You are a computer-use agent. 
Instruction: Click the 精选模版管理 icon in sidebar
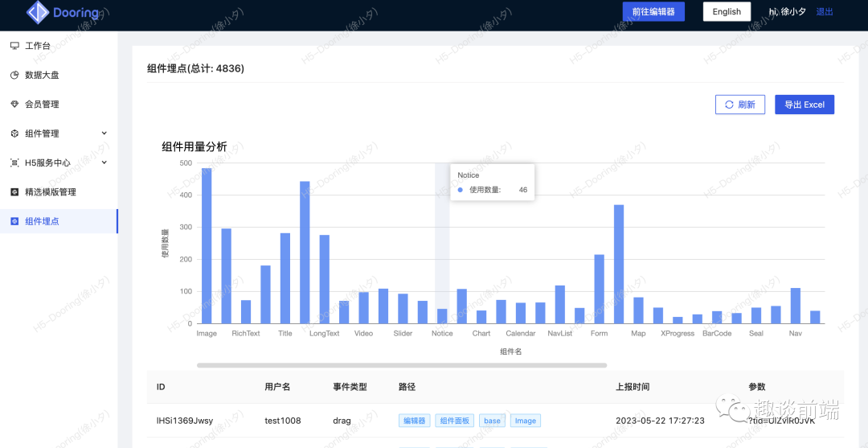pos(14,192)
